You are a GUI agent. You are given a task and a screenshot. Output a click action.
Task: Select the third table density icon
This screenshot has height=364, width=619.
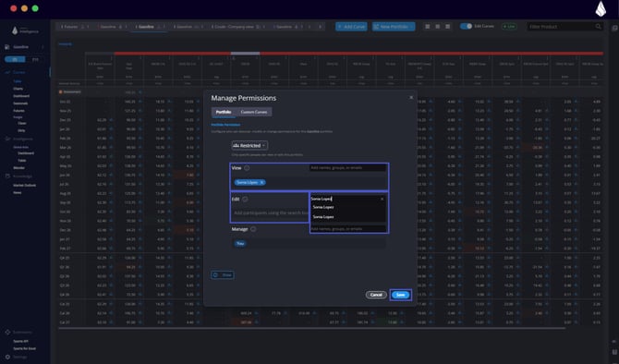(x=447, y=27)
